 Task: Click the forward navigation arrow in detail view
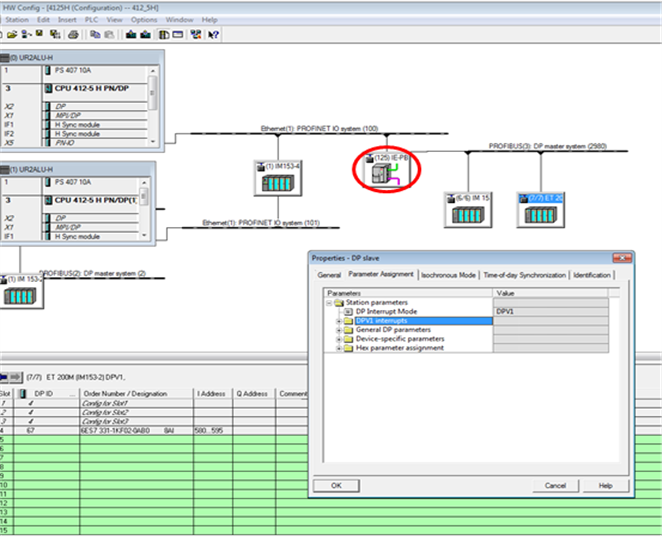pos(16,377)
